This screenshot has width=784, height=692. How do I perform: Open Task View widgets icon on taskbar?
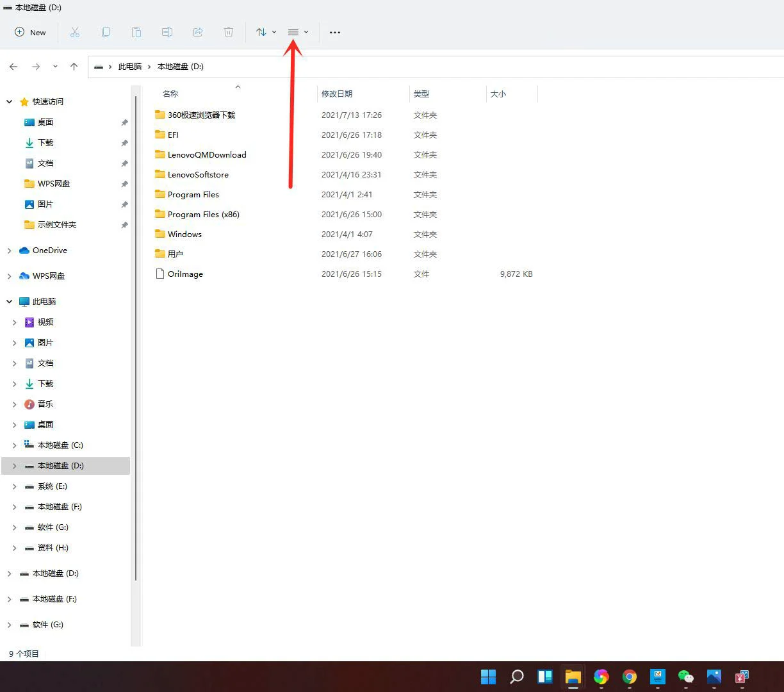tap(545, 677)
